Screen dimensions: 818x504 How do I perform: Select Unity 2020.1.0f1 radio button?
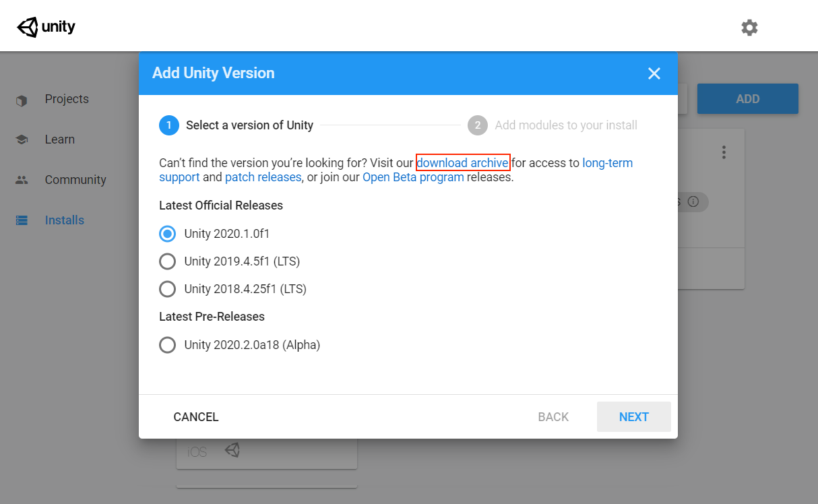[x=167, y=234]
